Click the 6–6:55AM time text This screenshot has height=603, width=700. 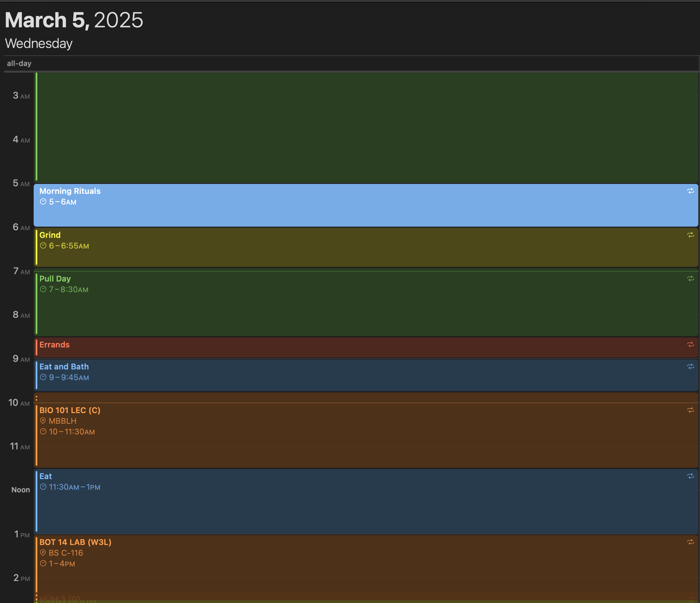click(x=69, y=246)
